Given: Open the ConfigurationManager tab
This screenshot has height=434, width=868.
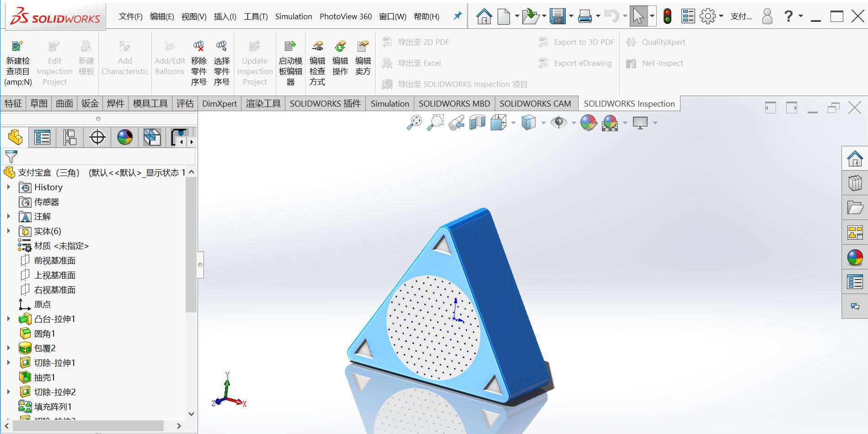Looking at the screenshot, I should [x=70, y=137].
